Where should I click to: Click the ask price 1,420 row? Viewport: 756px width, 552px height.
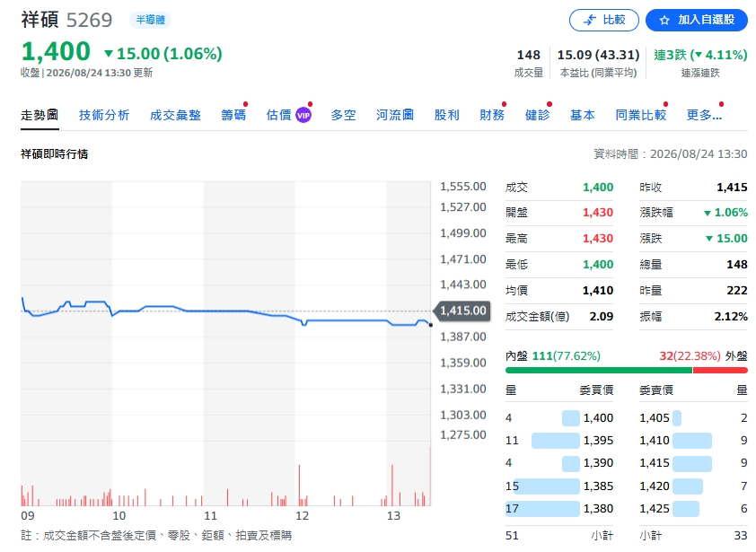point(693,486)
